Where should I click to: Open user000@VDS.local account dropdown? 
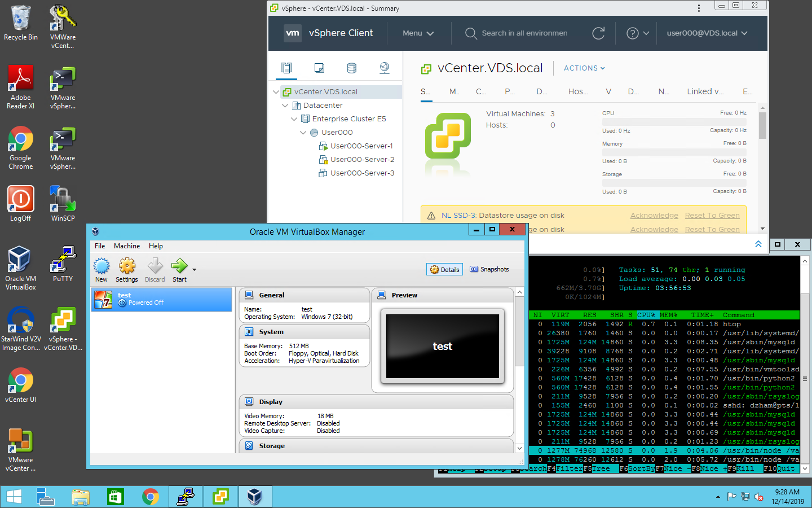pyautogui.click(x=707, y=33)
